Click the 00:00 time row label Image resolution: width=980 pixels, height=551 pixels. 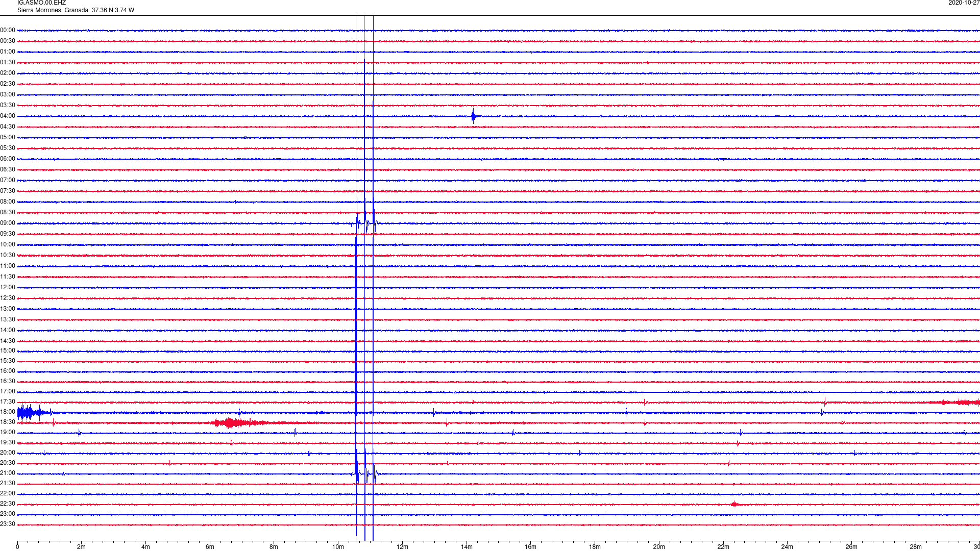point(8,31)
